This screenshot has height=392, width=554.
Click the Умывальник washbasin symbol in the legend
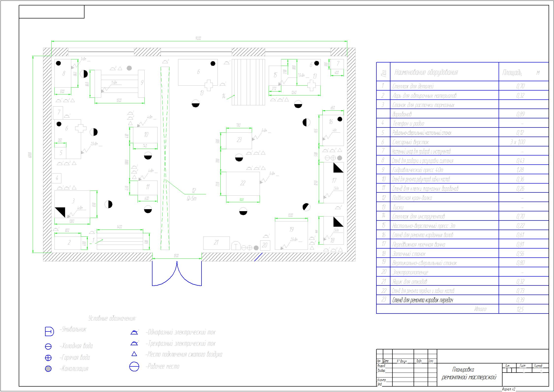pyautogui.click(x=49, y=331)
